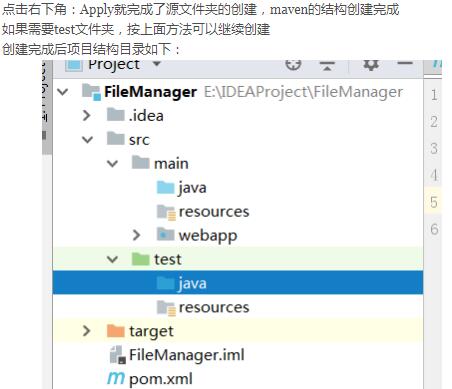Click the locate/scroll-from-source target icon
Image resolution: width=452 pixels, height=389 pixels.
(x=293, y=64)
